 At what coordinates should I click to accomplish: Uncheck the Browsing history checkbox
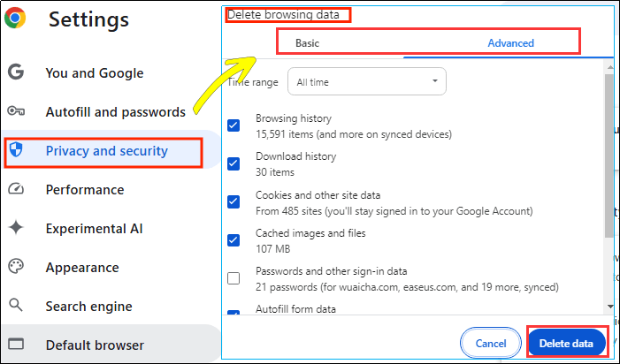coord(233,125)
